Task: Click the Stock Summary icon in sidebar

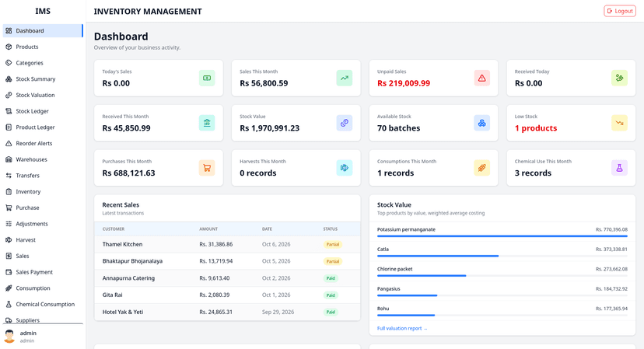Action: [9, 79]
